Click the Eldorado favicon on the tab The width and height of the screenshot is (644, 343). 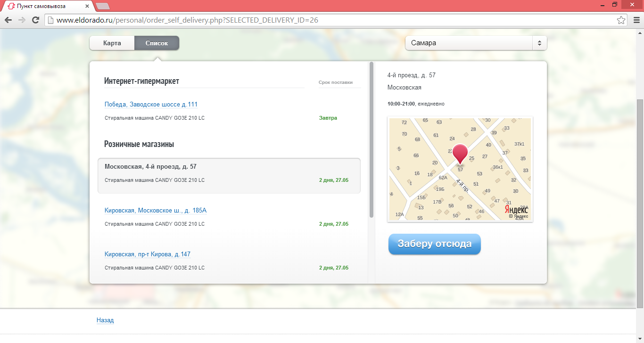(x=12, y=6)
